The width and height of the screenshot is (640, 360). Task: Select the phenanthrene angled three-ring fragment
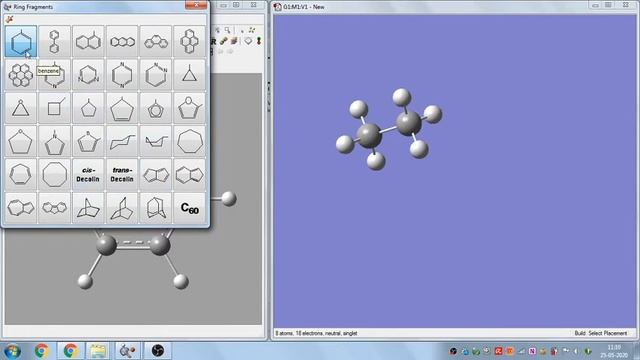tap(156, 42)
